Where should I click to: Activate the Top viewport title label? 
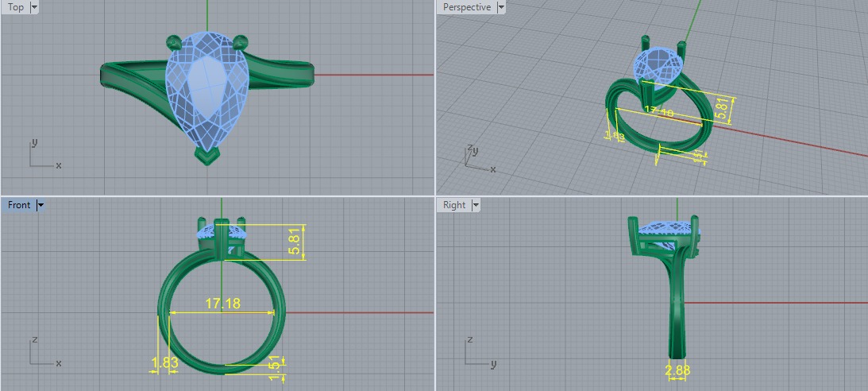(16, 7)
